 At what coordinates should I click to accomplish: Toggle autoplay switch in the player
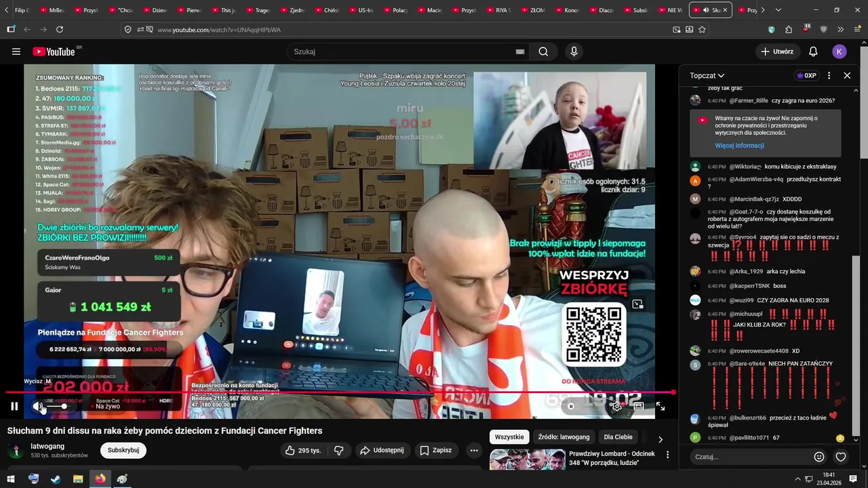[x=572, y=406]
